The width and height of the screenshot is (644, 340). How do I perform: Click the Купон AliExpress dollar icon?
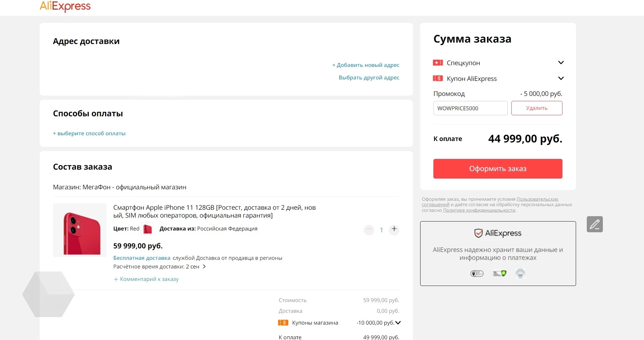pyautogui.click(x=438, y=78)
